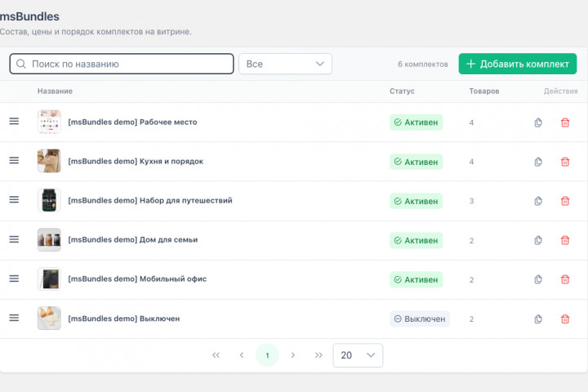Image resolution: width=588 pixels, height=392 pixels.
Task: Go to next page arrow
Action: (293, 355)
